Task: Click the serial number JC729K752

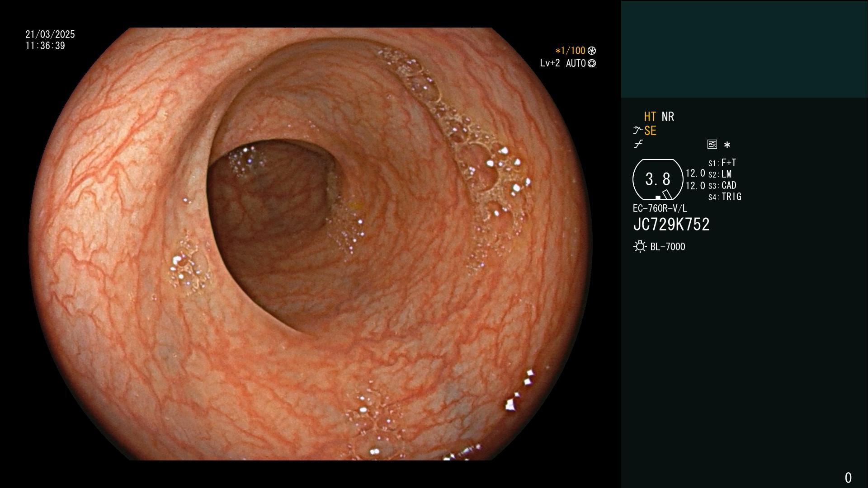Action: click(671, 225)
